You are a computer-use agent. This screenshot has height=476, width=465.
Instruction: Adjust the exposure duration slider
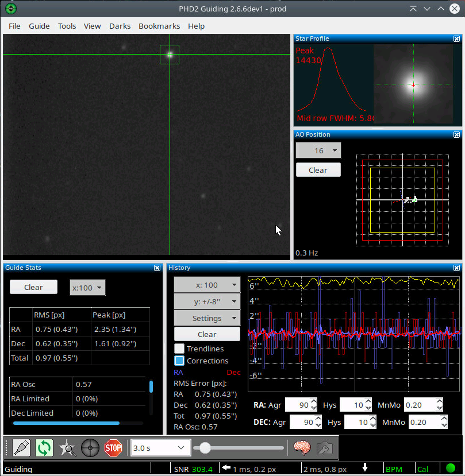(205, 448)
